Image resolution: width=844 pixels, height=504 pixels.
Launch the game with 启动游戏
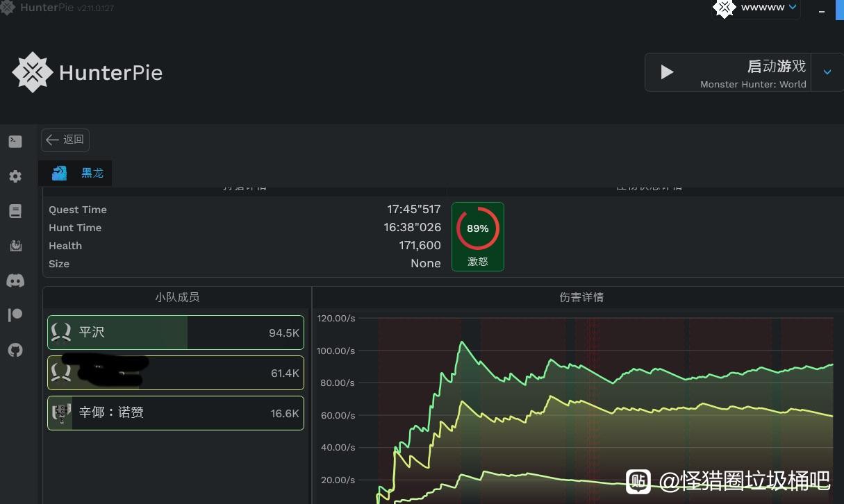point(728,72)
